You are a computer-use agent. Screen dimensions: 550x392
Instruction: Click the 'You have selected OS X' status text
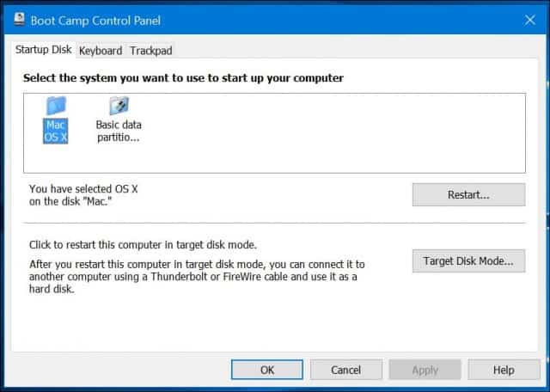tap(83, 195)
